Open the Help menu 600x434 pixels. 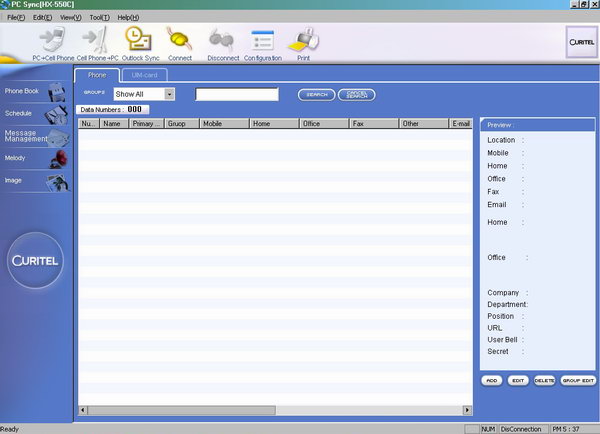click(x=128, y=18)
